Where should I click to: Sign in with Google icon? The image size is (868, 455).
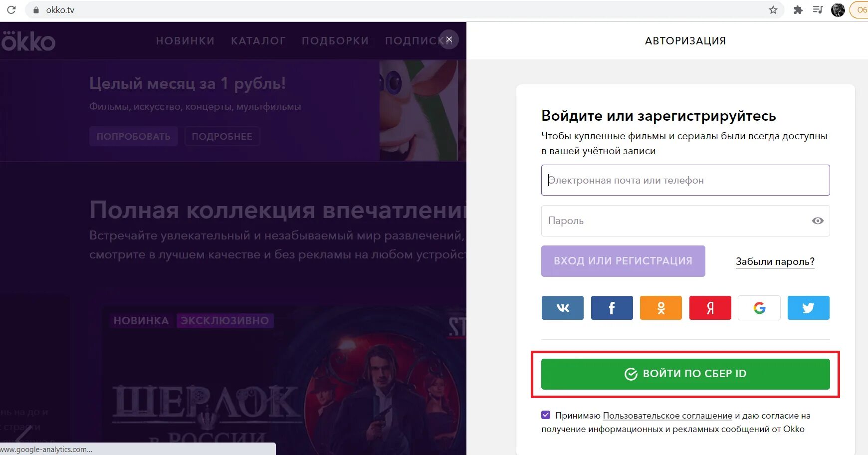pos(759,308)
